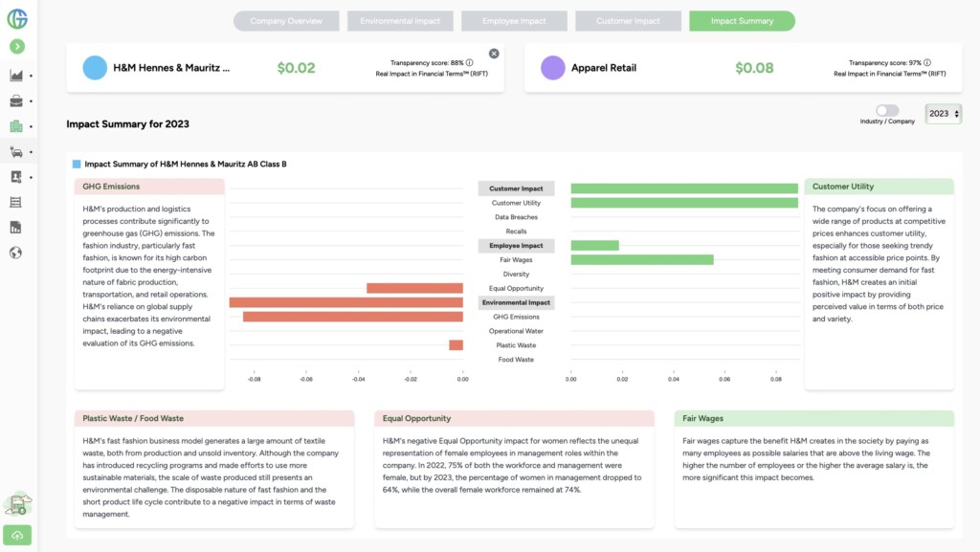Viewport: 980px width, 552px height.
Task: Click the globe G logo in the sidebar
Action: [17, 19]
